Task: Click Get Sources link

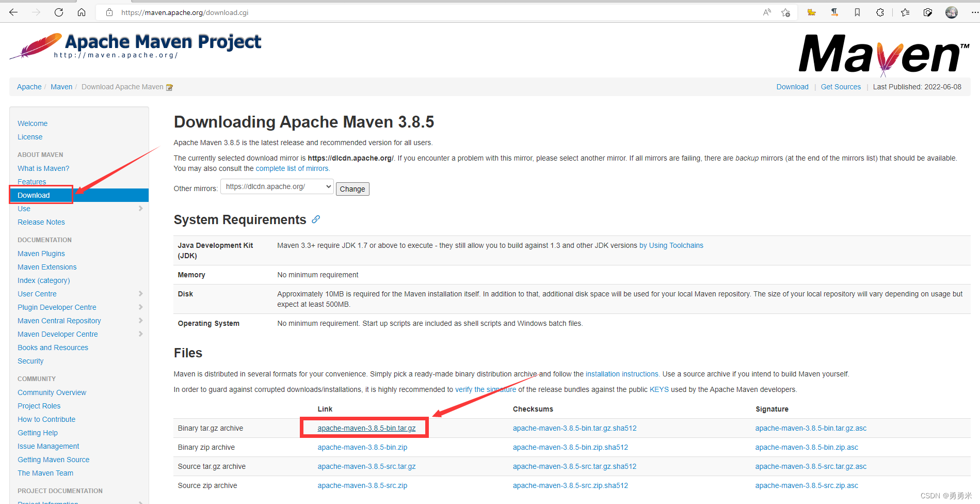Action: tap(841, 87)
